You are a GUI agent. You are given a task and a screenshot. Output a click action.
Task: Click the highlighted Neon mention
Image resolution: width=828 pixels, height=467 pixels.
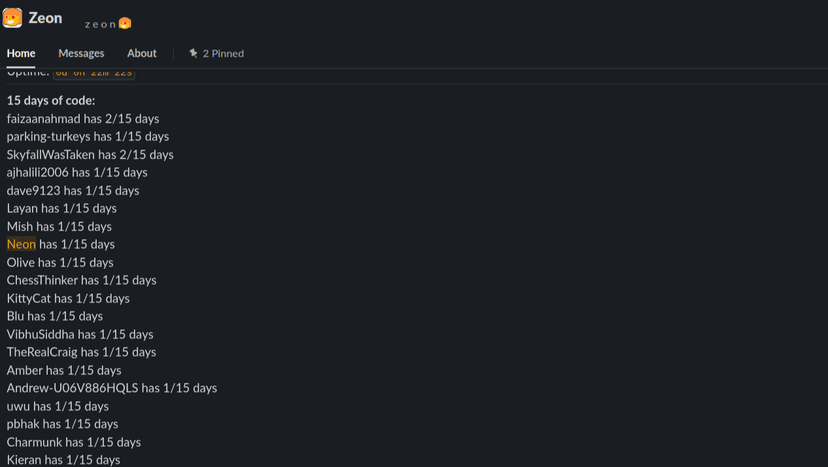click(x=21, y=244)
